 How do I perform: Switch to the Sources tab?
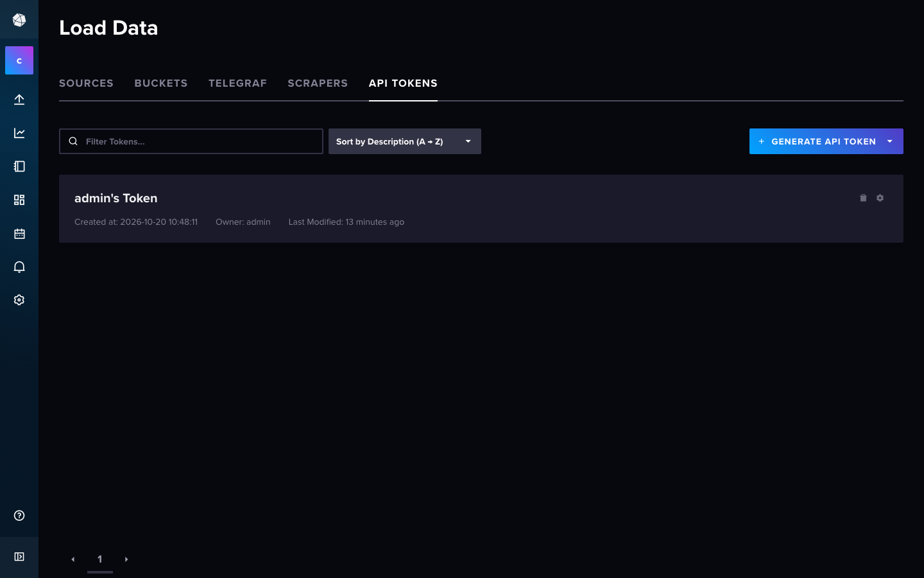click(x=86, y=83)
